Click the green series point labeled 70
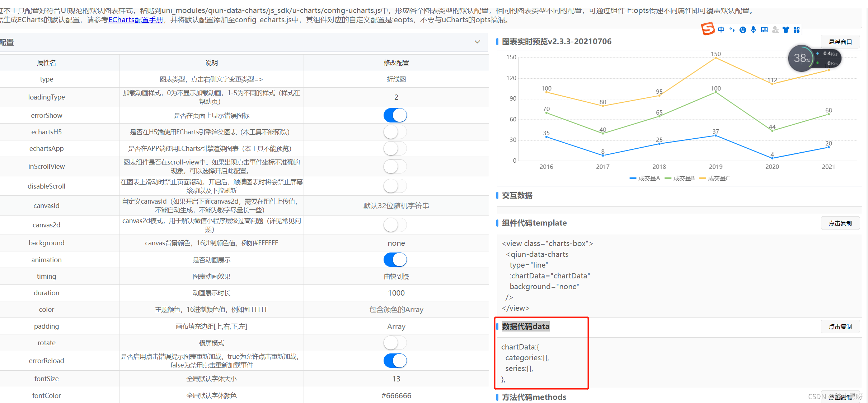Image resolution: width=868 pixels, height=403 pixels. point(546,113)
